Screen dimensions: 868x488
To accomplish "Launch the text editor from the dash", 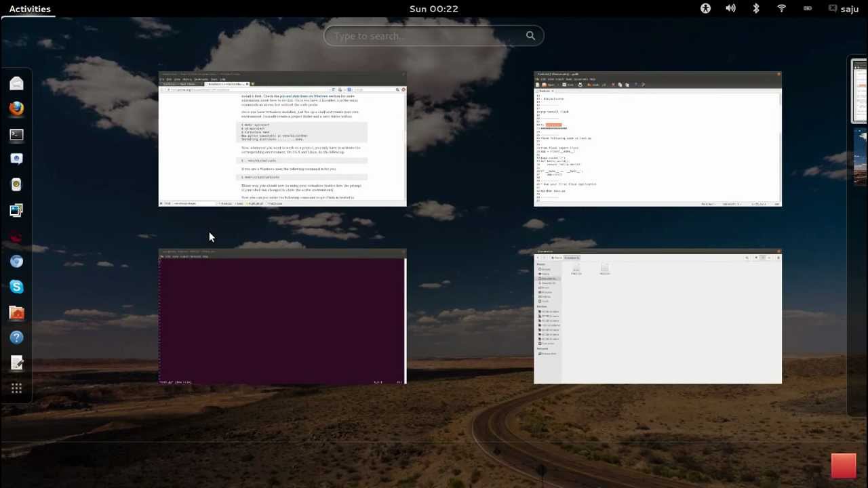I will pos(16,363).
